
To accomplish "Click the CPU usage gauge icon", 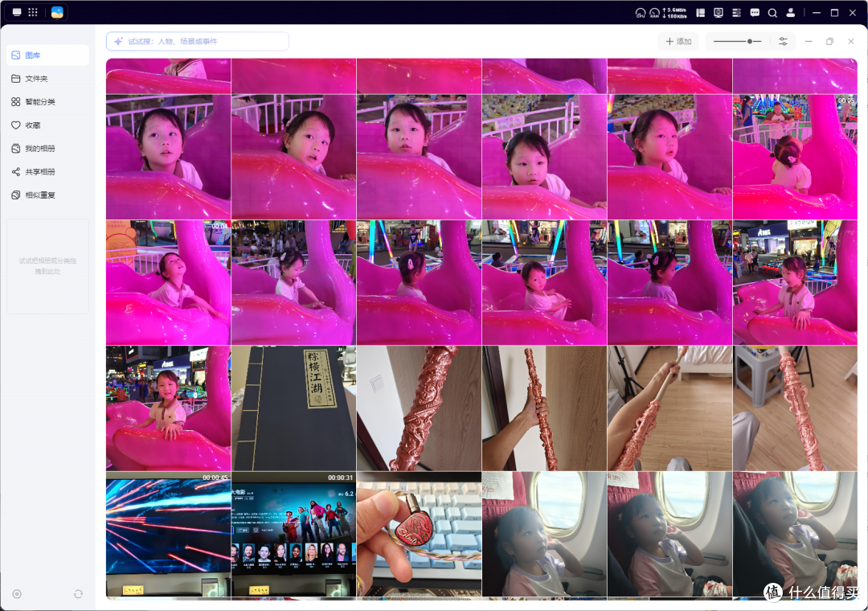I will click(641, 13).
